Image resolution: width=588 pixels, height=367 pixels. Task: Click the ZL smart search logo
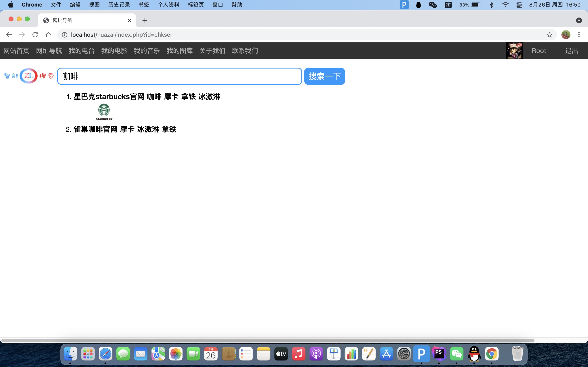tap(28, 76)
